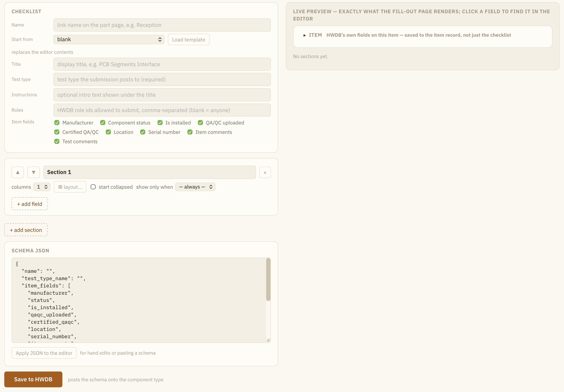This screenshot has height=392, width=564.
Task: Edit the Section 1 title field
Action: click(x=150, y=172)
